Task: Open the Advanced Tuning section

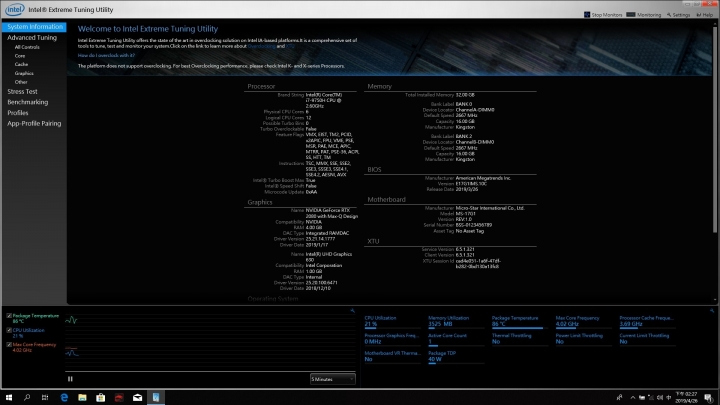Action: (32, 38)
